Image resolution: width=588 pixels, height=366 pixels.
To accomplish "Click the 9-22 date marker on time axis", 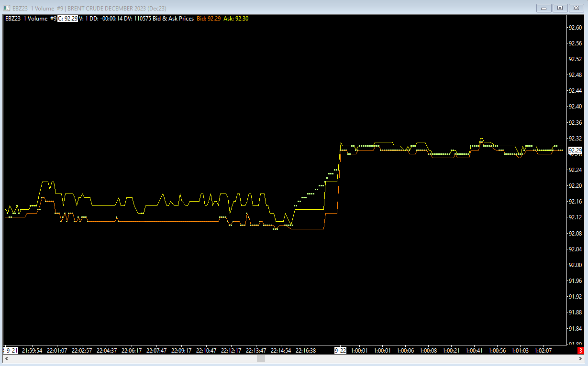I will 340,350.
